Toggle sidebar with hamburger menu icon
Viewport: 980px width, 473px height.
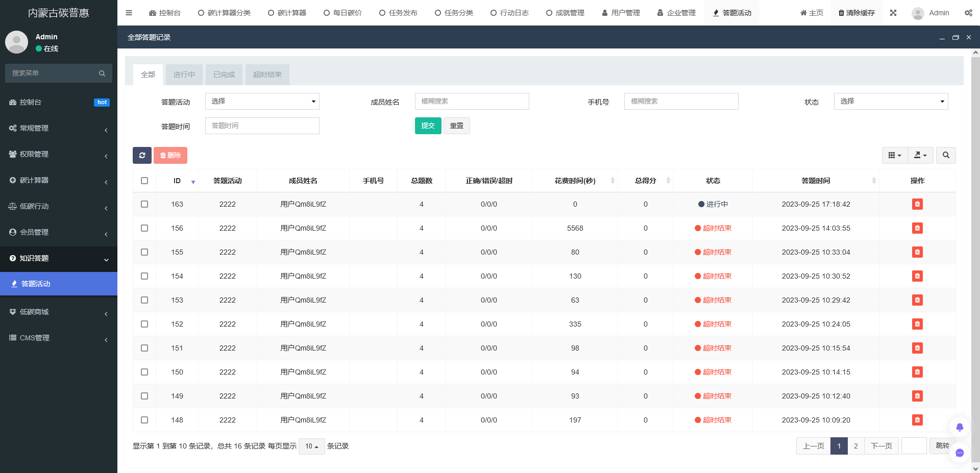click(x=129, y=13)
